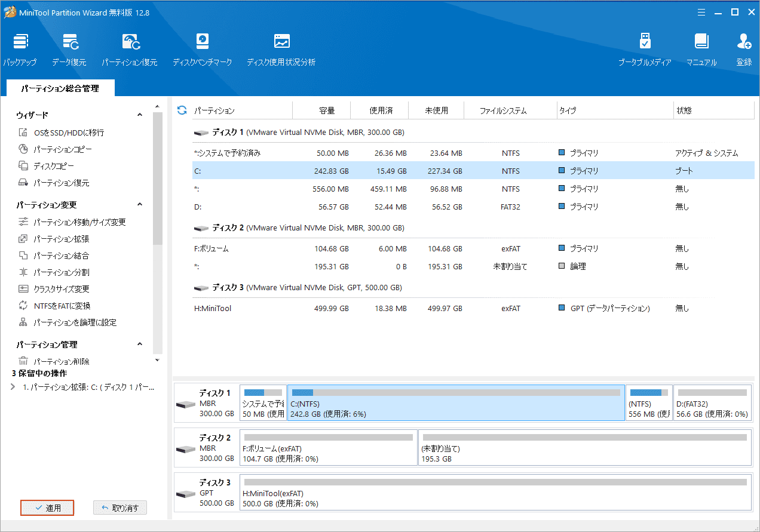Select the 195.31 GB 未割り当て row

point(473,267)
